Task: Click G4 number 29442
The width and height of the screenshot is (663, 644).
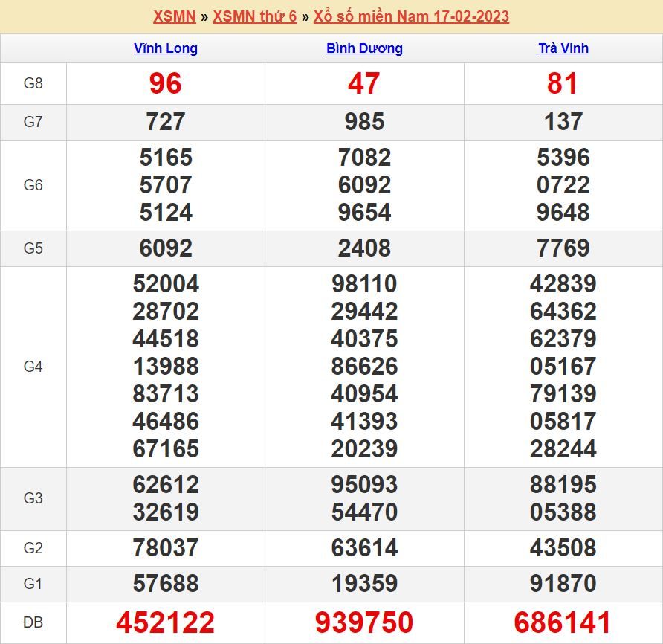Action: (x=364, y=312)
